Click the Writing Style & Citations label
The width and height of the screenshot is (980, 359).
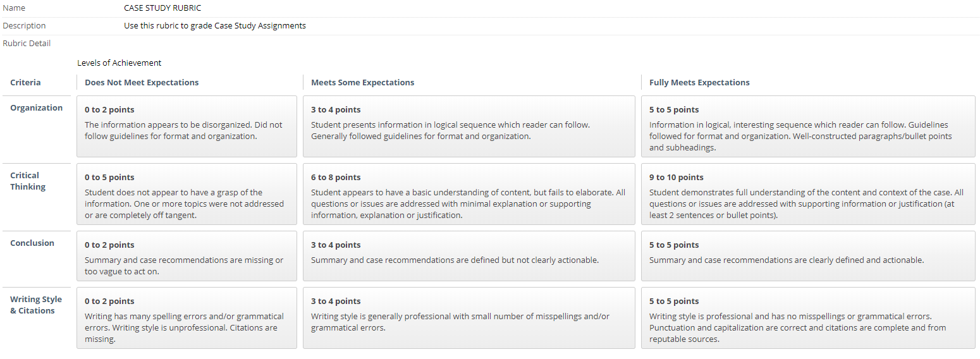(36, 305)
